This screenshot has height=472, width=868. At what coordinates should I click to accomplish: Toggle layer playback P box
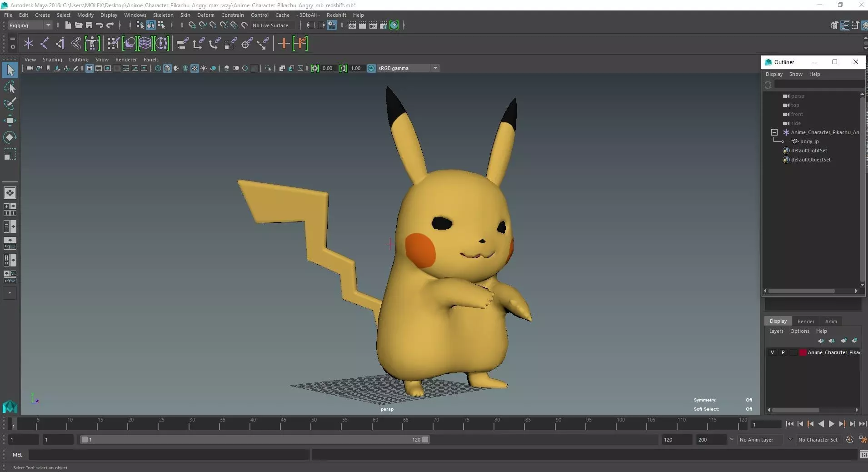pos(783,352)
